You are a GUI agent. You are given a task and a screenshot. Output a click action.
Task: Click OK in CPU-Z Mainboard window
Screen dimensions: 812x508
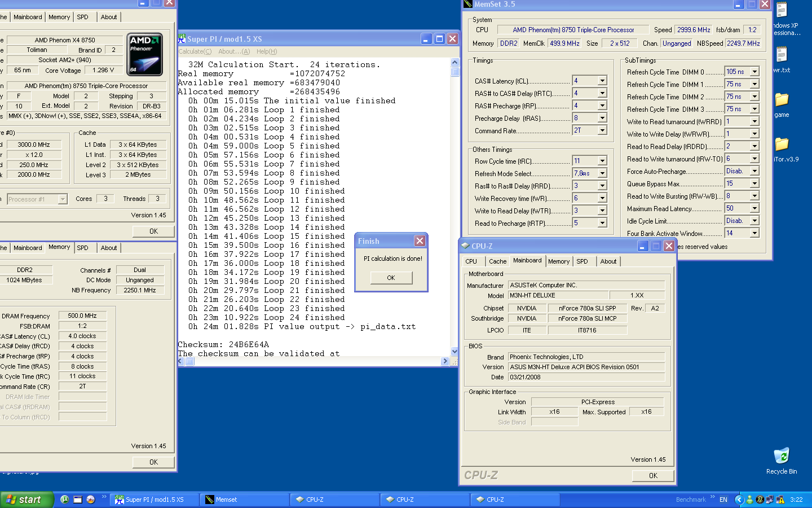[653, 476]
